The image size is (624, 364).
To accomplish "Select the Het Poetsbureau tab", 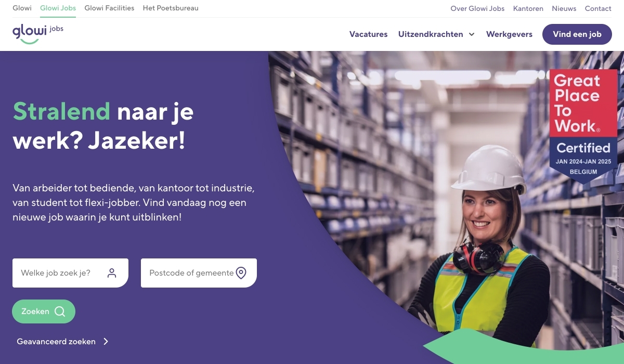I will pos(171,8).
